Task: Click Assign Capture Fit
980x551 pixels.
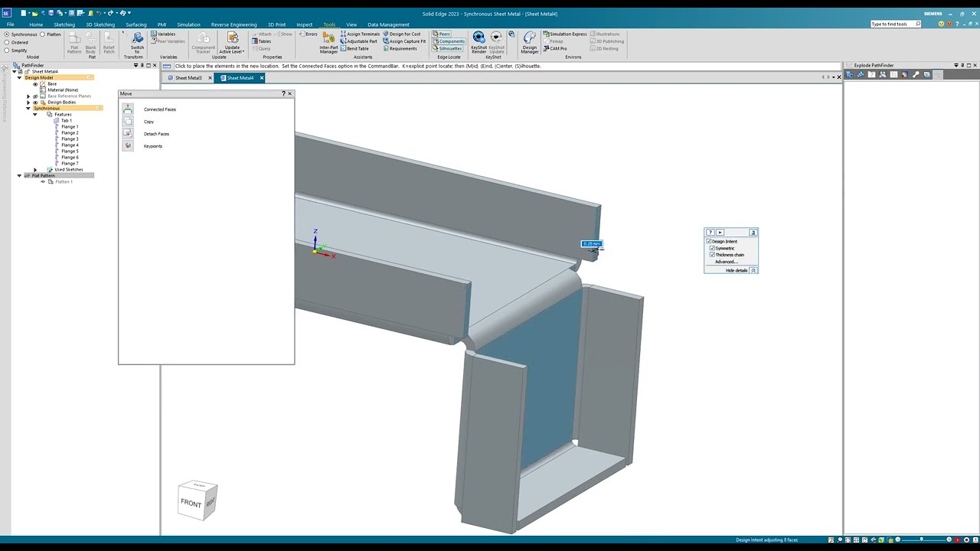Action: (404, 41)
